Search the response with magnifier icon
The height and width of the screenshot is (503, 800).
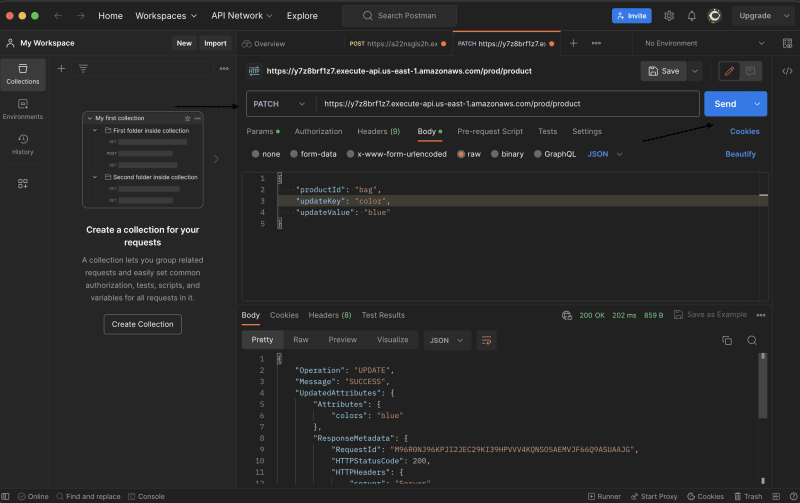pyautogui.click(x=752, y=340)
